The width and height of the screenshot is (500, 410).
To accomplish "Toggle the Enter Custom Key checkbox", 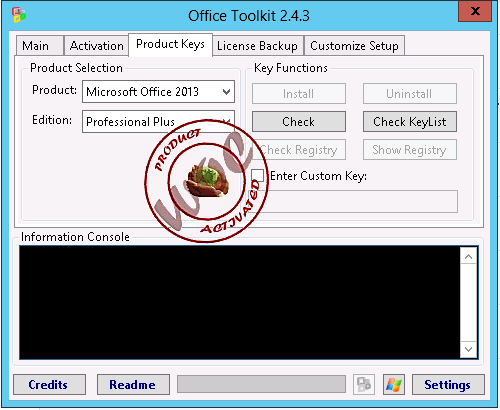I will tap(258, 175).
